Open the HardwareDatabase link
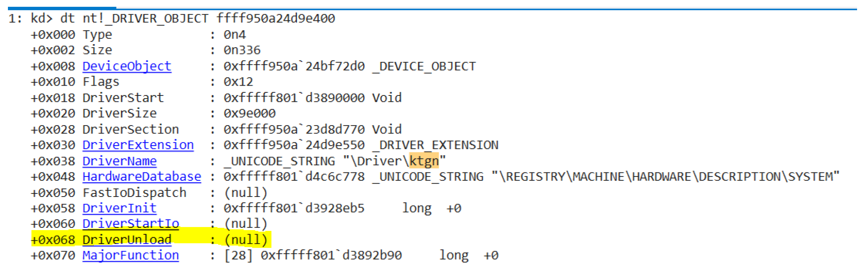 coord(141,177)
